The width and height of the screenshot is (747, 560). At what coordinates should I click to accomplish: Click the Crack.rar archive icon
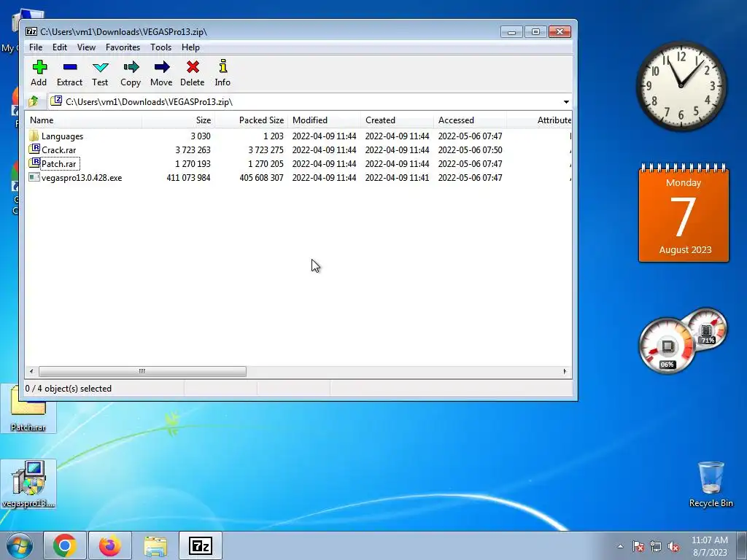click(34, 149)
